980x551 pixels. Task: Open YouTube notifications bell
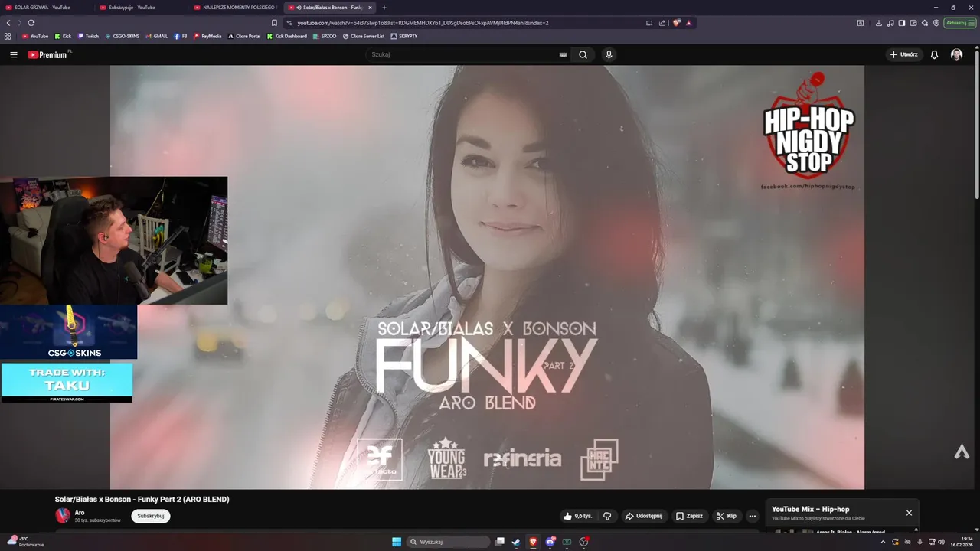934,54
